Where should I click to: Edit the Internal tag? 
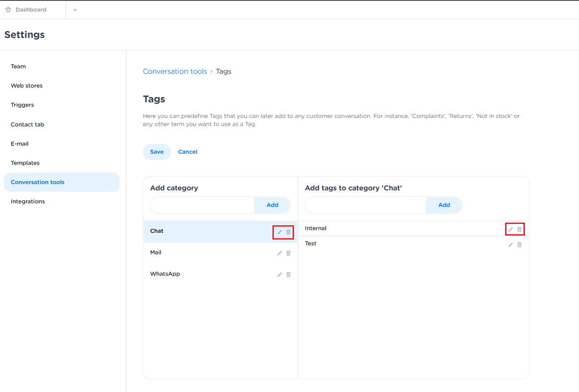(x=511, y=229)
